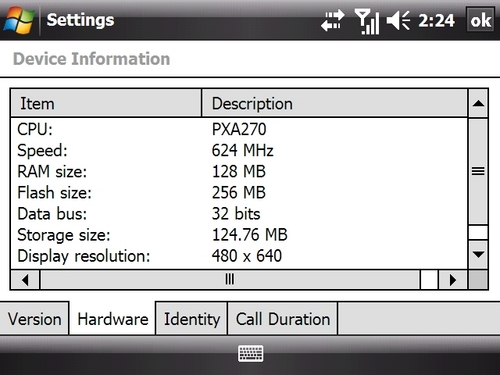This screenshot has width=500, height=375.
Task: Open the Windows Start menu logo
Action: [x=19, y=20]
